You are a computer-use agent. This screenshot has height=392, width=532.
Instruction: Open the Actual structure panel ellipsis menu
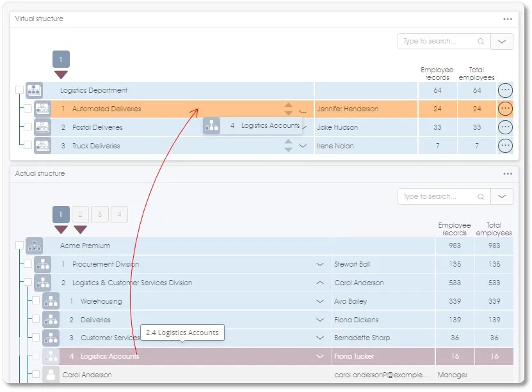[x=508, y=174]
